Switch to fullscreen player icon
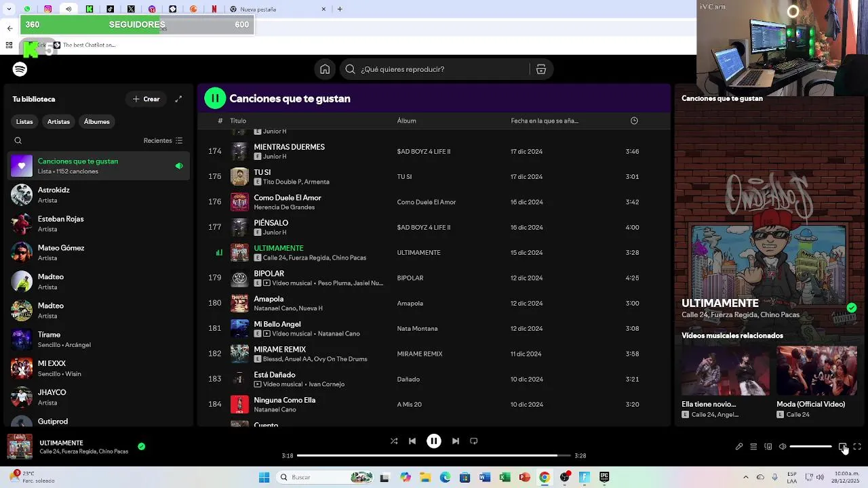The height and width of the screenshot is (488, 868). coord(857,447)
